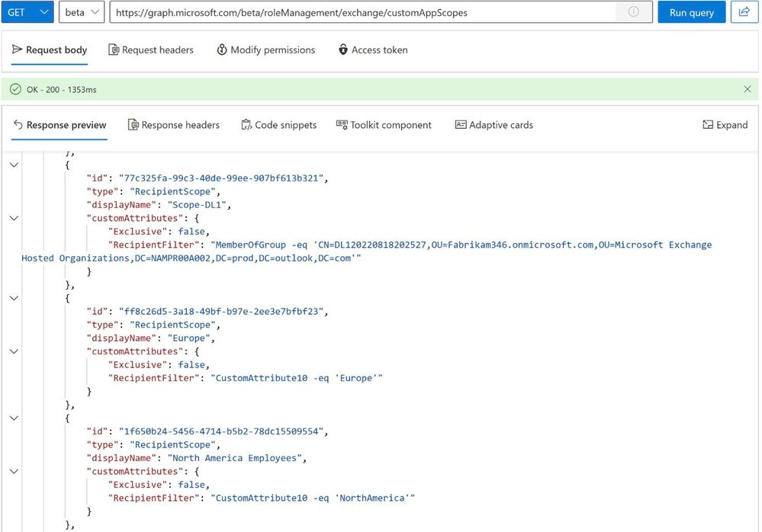Open the Adaptive cards tab

coord(494,125)
